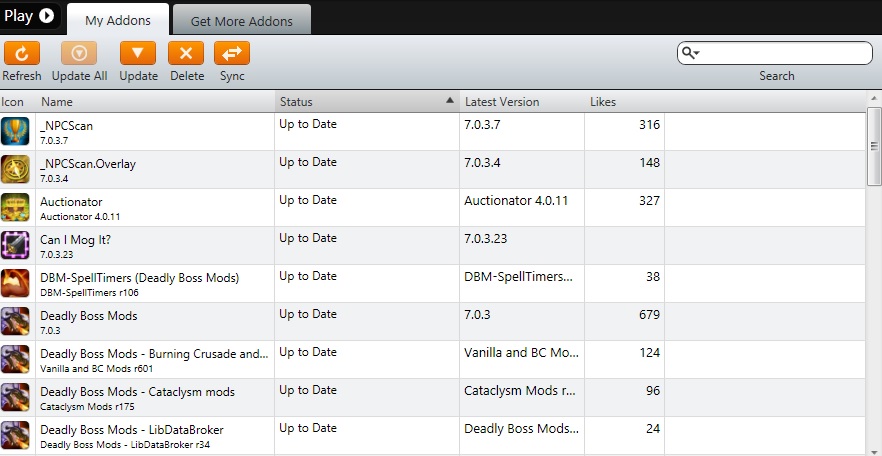Select the Auctionator addon icon
The height and width of the screenshot is (456, 882).
(x=15, y=207)
